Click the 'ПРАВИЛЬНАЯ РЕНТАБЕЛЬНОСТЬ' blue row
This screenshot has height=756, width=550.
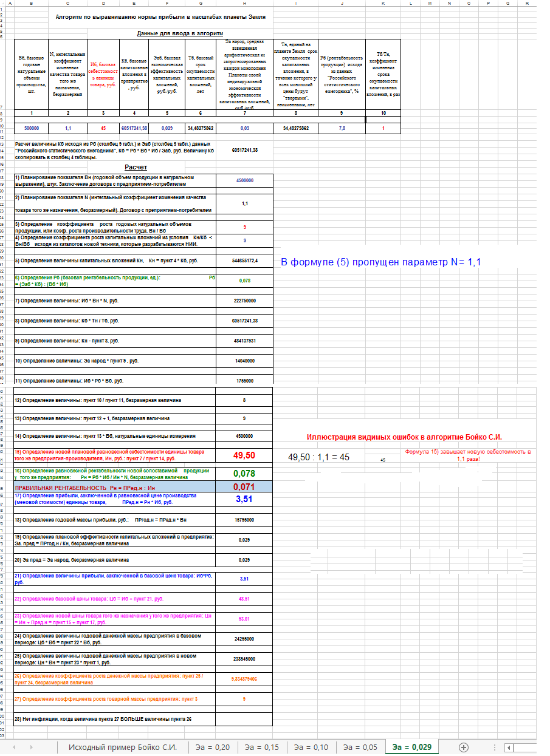click(115, 487)
